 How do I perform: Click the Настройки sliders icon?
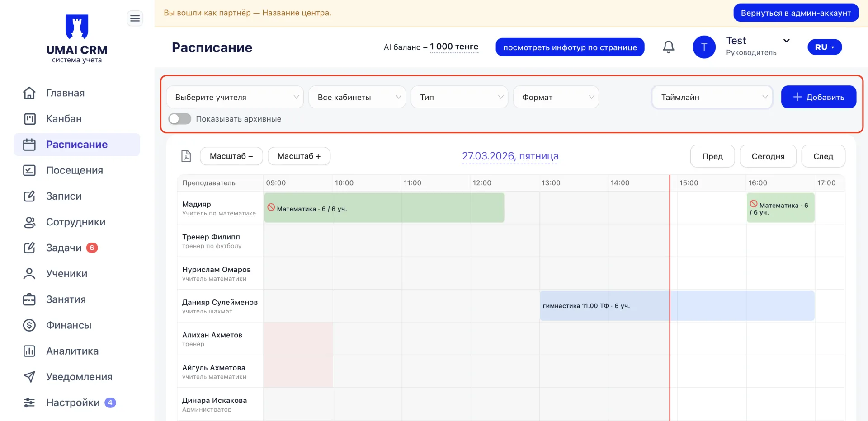[x=29, y=402]
